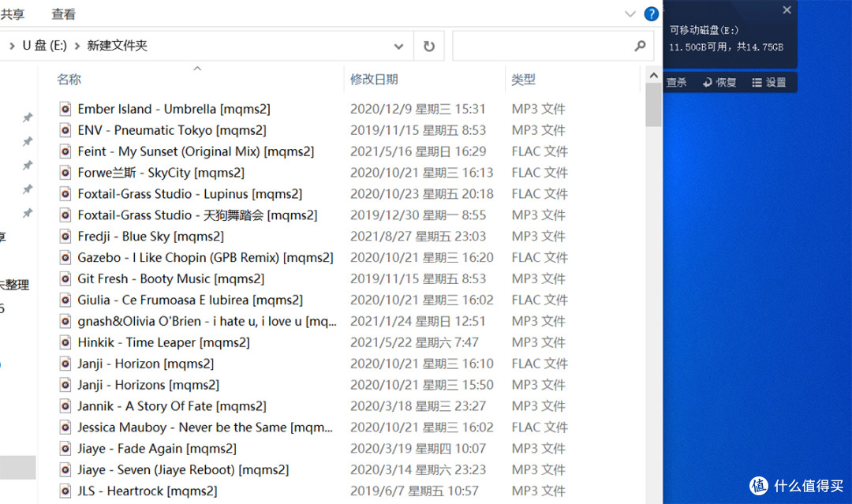Click 新建文件夹 in the breadcrumb path
Screen dimensions: 852x504
click(x=118, y=46)
